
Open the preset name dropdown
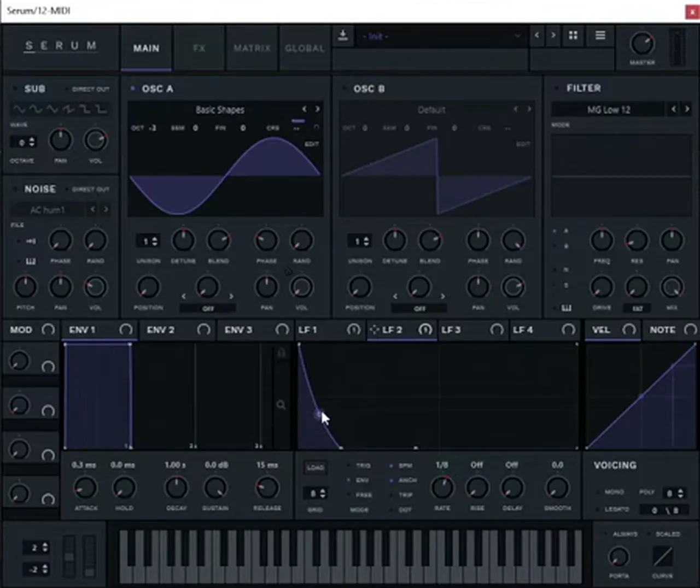pyautogui.click(x=440, y=36)
